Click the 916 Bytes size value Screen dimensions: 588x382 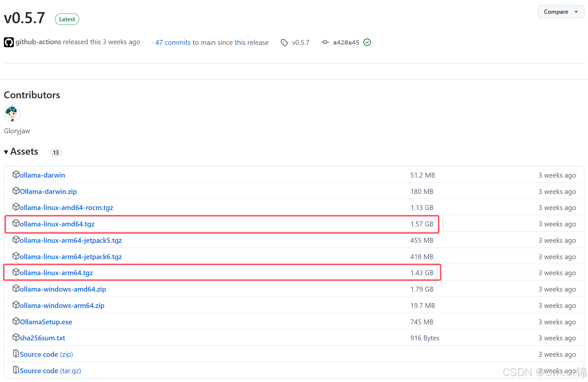coord(425,338)
